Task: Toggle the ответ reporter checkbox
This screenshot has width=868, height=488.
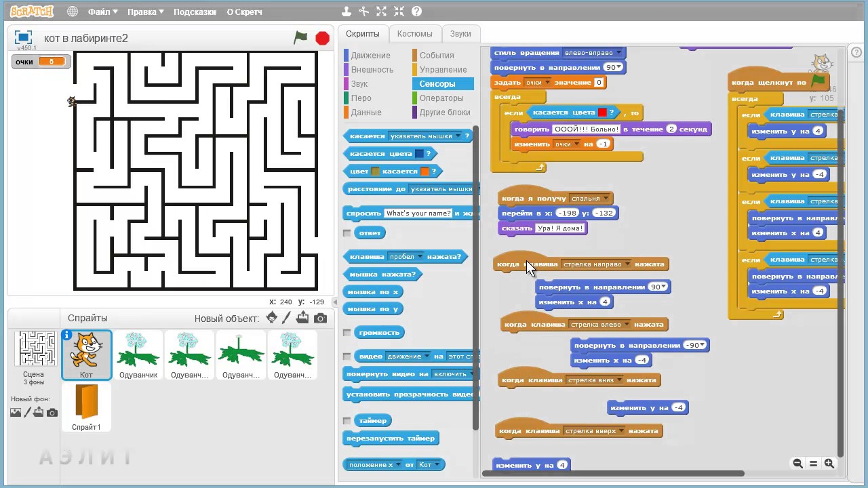Action: [x=347, y=232]
